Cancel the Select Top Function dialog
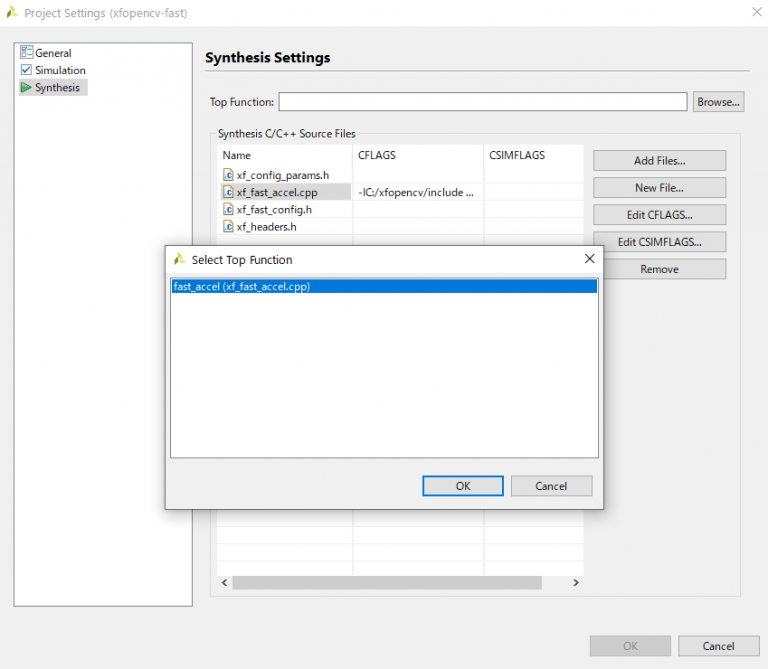The height and width of the screenshot is (669, 768). (551, 486)
